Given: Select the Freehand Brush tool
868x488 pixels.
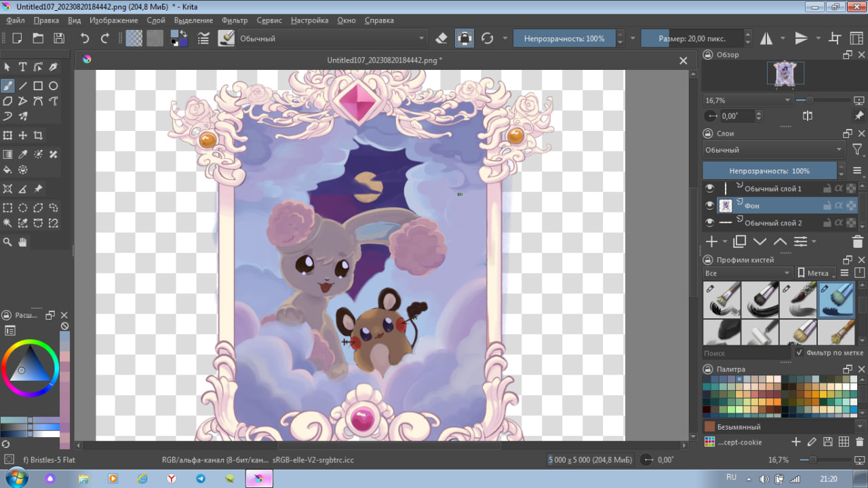Looking at the screenshot, I should tap(7, 86).
